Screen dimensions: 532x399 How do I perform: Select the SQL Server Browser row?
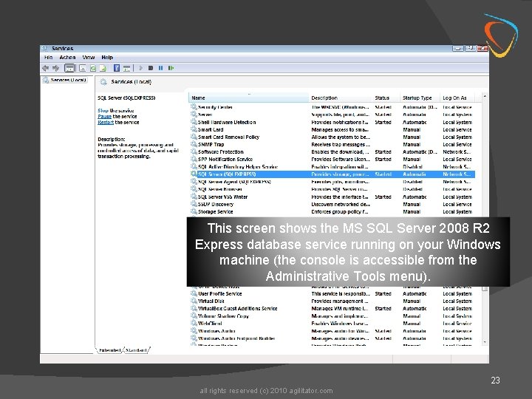click(x=332, y=189)
